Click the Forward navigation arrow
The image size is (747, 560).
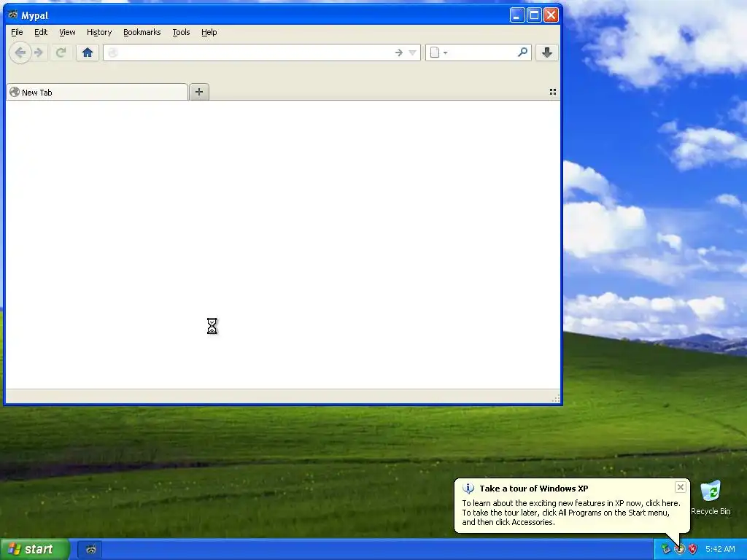tap(39, 52)
